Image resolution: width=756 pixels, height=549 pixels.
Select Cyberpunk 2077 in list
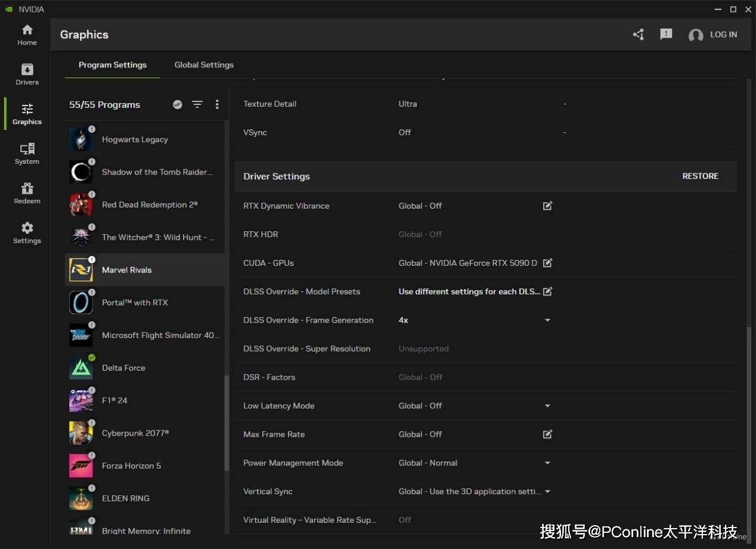coord(145,433)
